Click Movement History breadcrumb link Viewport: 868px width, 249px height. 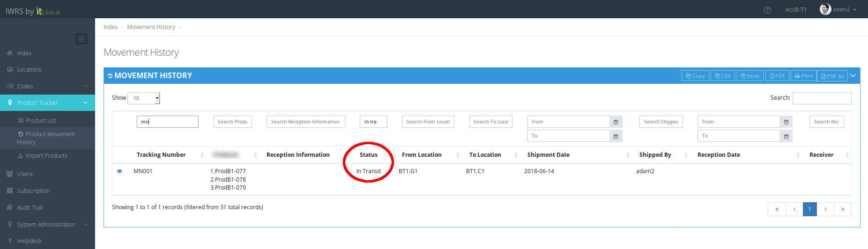pos(151,27)
